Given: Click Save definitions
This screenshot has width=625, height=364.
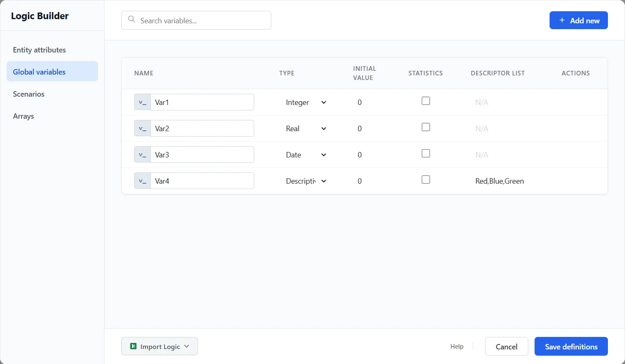Looking at the screenshot, I should (571, 347).
